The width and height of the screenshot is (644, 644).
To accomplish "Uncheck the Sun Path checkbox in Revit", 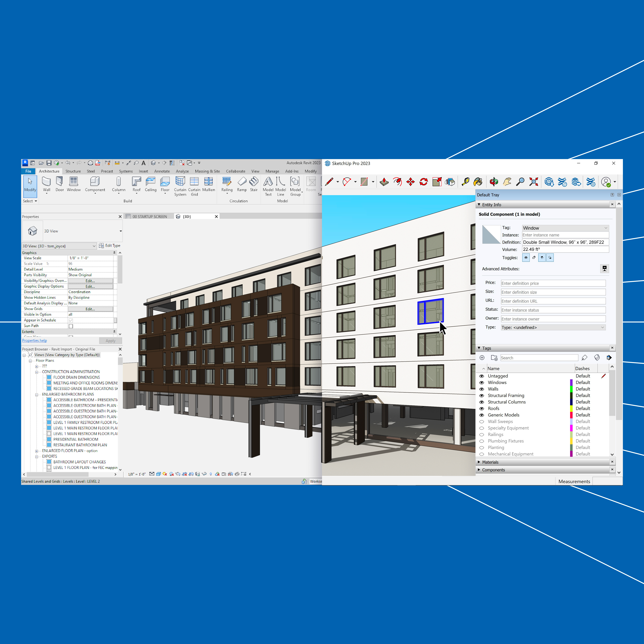I will [71, 326].
